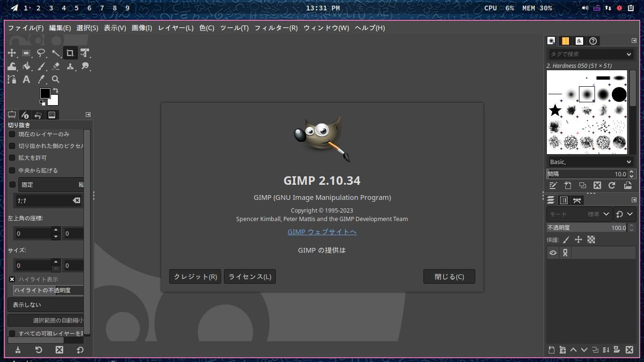Reset tool options to defaults icon
Screen dimensions: 644x362
point(80,350)
